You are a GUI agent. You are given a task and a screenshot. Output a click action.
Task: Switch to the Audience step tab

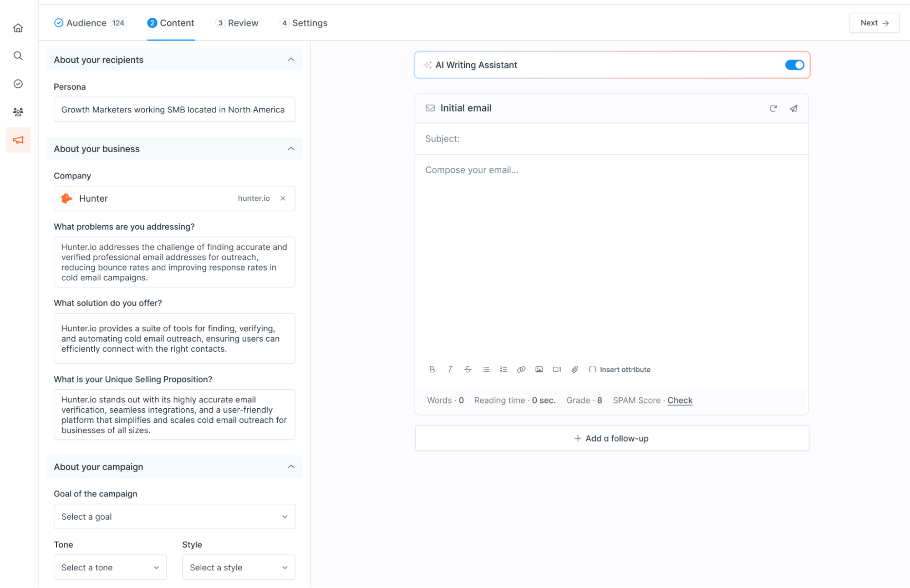(90, 23)
